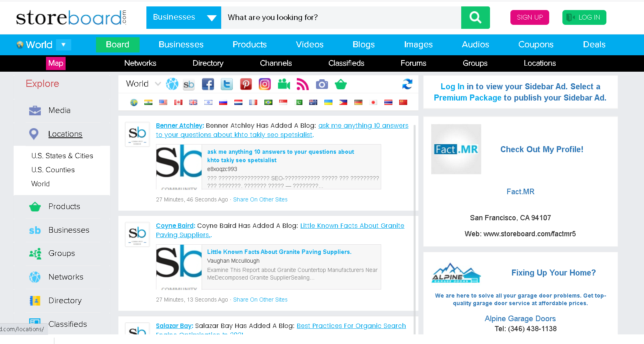Screen dimensions: 644x344
Task: Expand the World region dropdown arrow in blue bar
Action: point(63,44)
